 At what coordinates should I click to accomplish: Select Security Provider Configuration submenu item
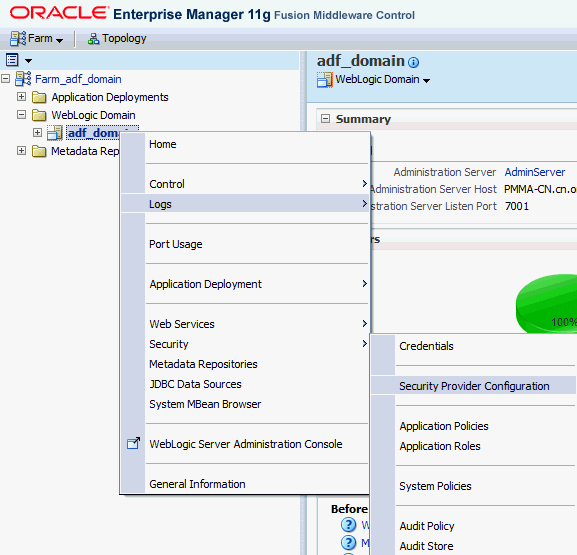(x=474, y=386)
